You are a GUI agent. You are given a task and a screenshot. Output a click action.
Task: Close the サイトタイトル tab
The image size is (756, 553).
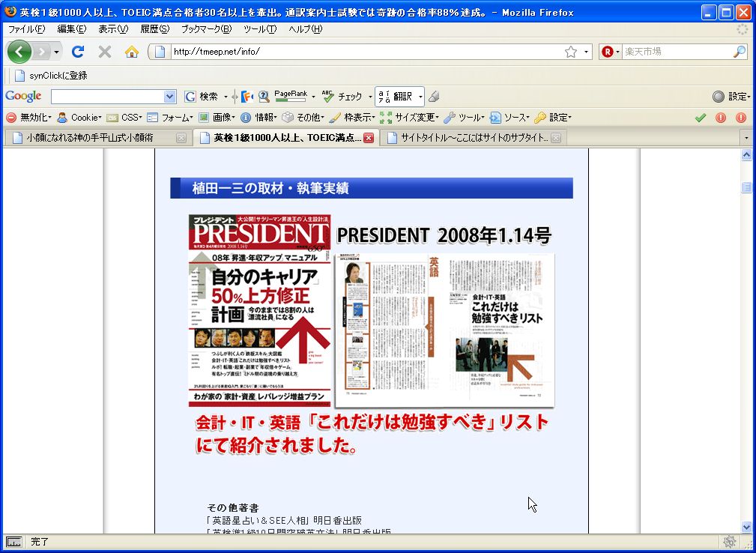[555, 138]
